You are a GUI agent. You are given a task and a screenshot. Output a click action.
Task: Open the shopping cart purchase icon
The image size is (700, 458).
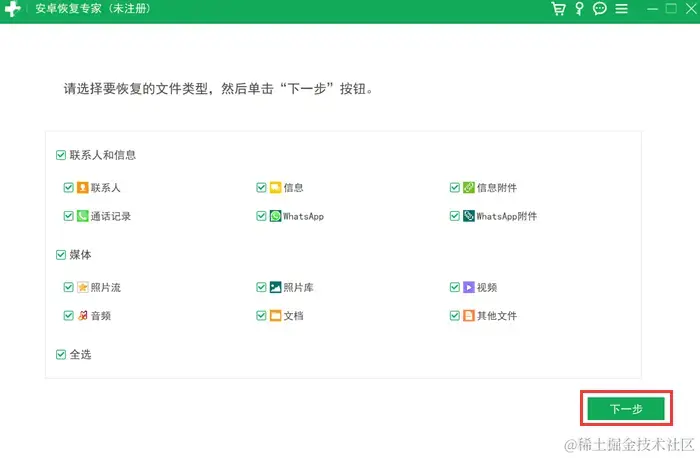[558, 8]
